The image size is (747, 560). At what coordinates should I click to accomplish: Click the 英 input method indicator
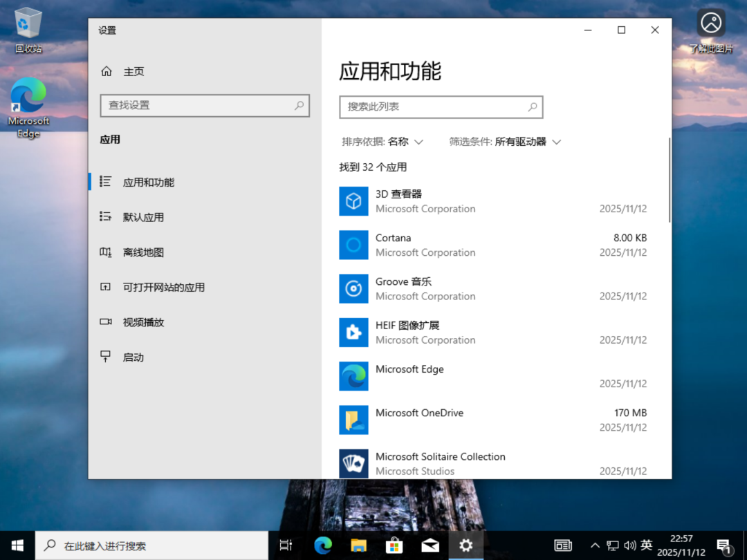[x=647, y=545]
